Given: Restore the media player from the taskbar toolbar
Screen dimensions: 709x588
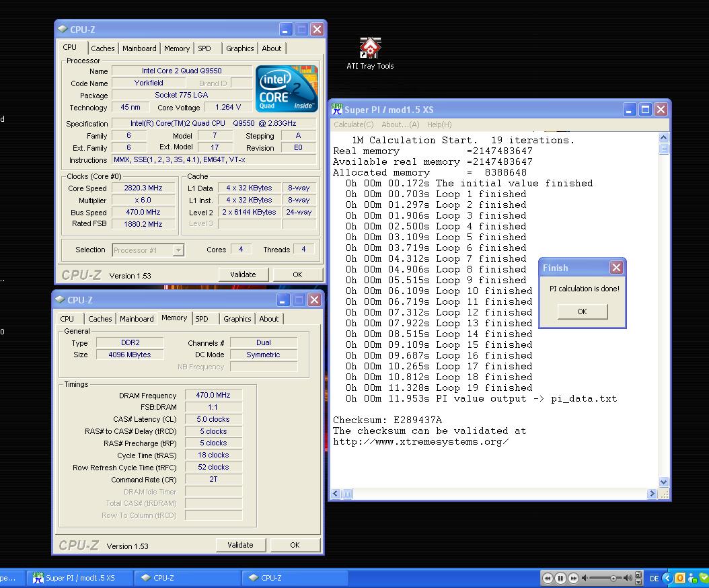Looking at the screenshot, I should point(638,575).
